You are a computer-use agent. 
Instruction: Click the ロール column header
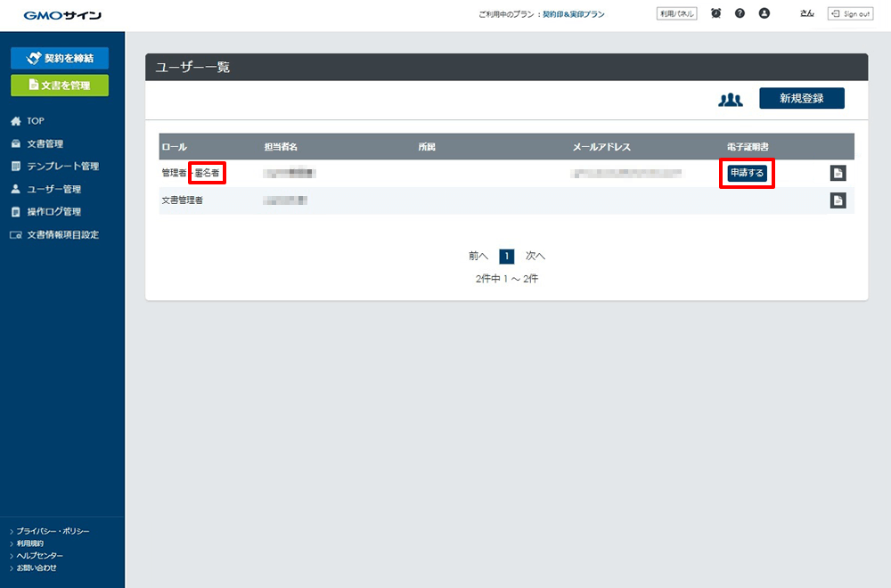click(x=175, y=147)
